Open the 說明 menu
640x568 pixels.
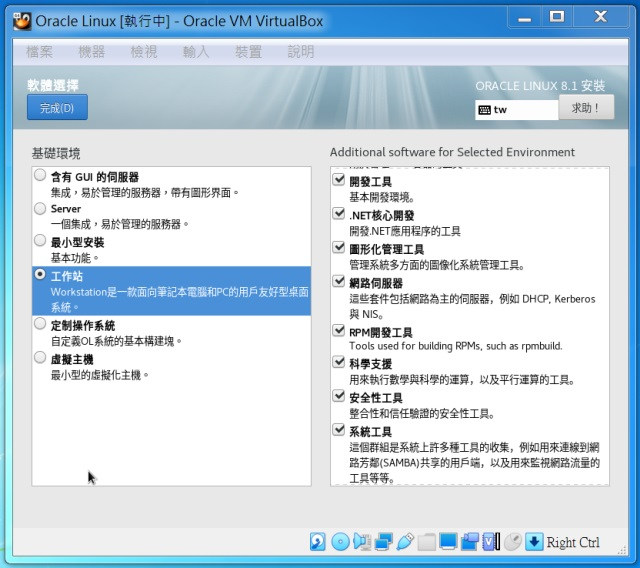pos(301,52)
